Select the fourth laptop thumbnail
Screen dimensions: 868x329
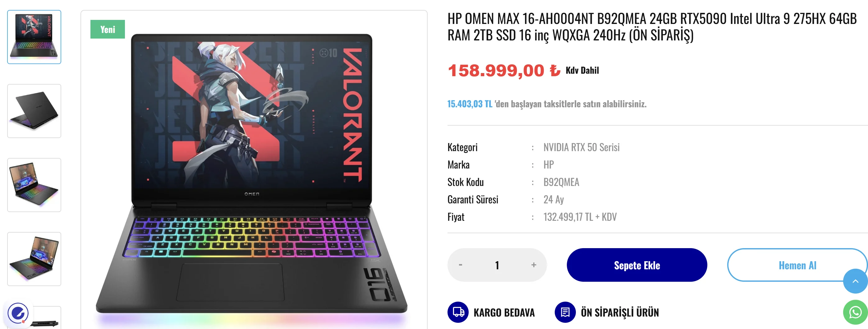[x=34, y=259]
